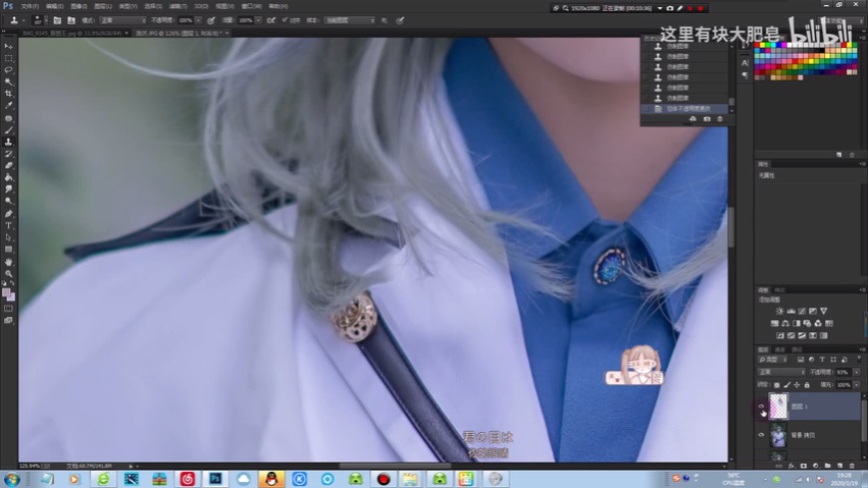
Task: Add a Color Balance adjustment
Action: (x=785, y=323)
